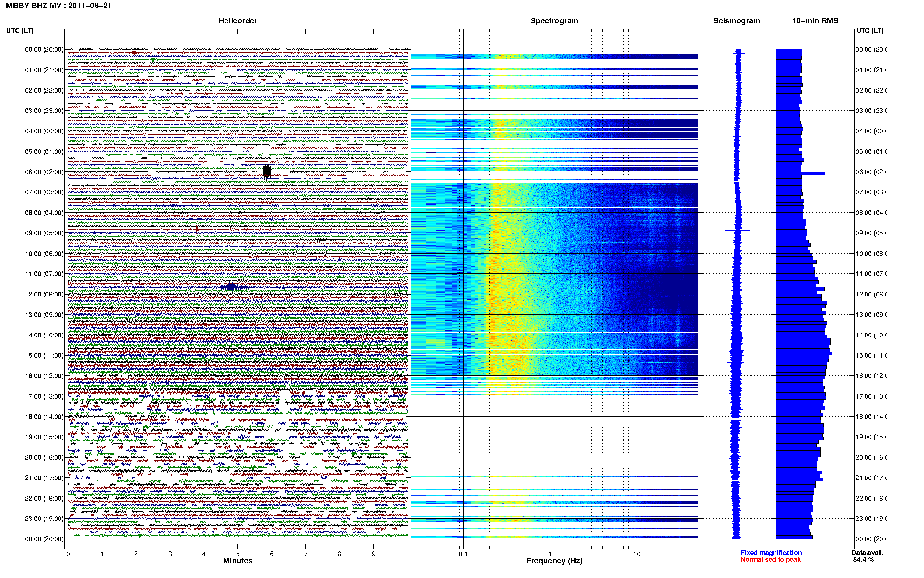
Task: Click the '84.4 %' data availability value
Action: [x=863, y=560]
